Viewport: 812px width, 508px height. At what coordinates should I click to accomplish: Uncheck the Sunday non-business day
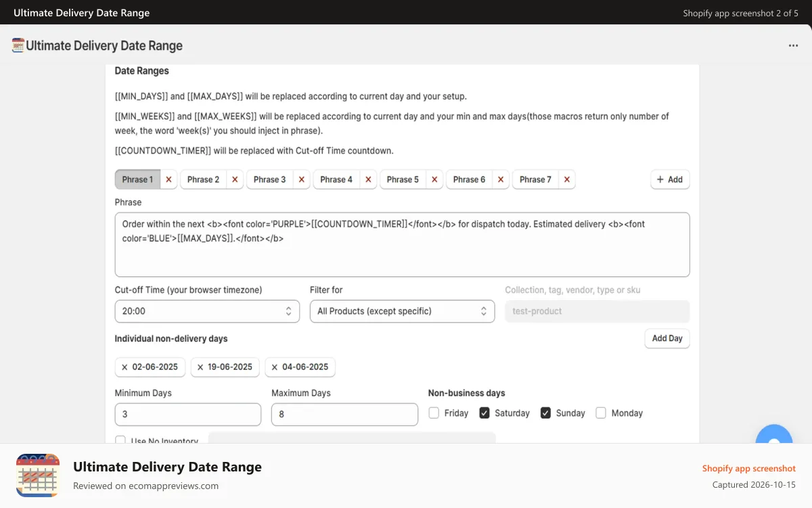tap(545, 412)
